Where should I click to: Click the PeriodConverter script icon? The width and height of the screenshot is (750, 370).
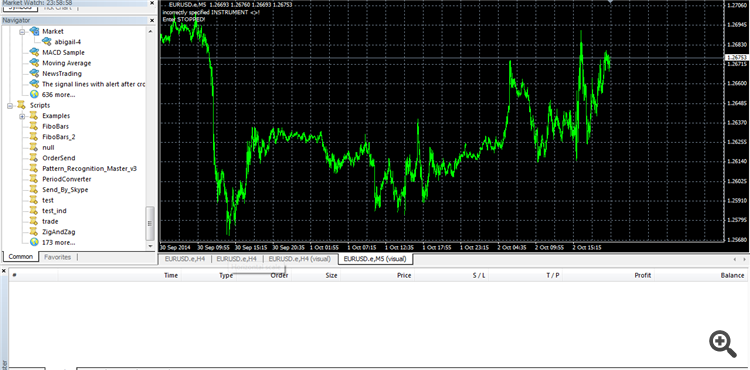[x=33, y=179]
